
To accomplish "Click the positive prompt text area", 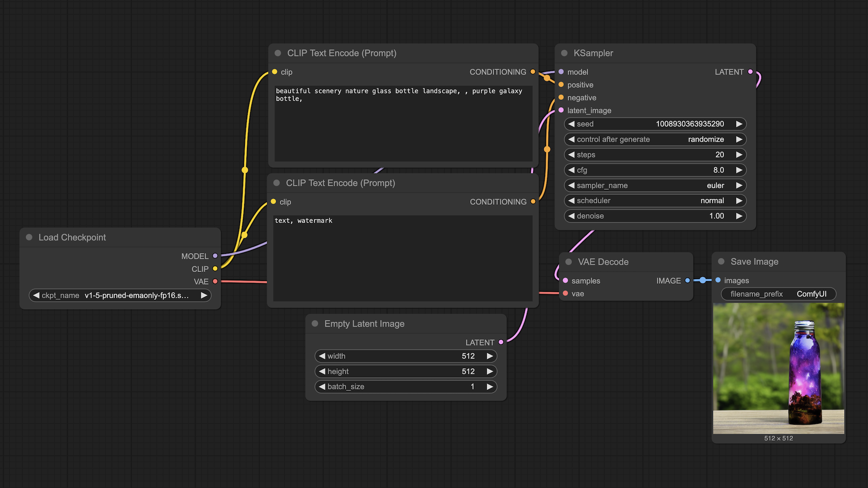I will tap(403, 123).
